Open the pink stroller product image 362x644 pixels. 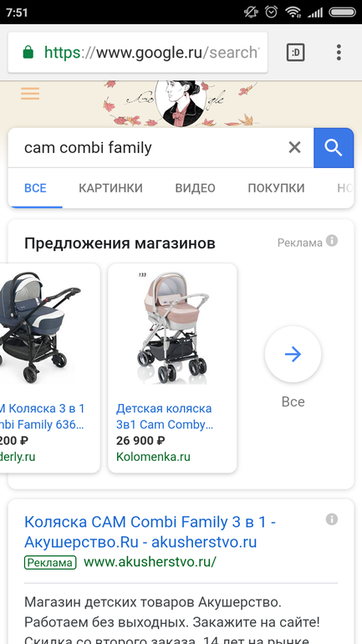coord(172,329)
